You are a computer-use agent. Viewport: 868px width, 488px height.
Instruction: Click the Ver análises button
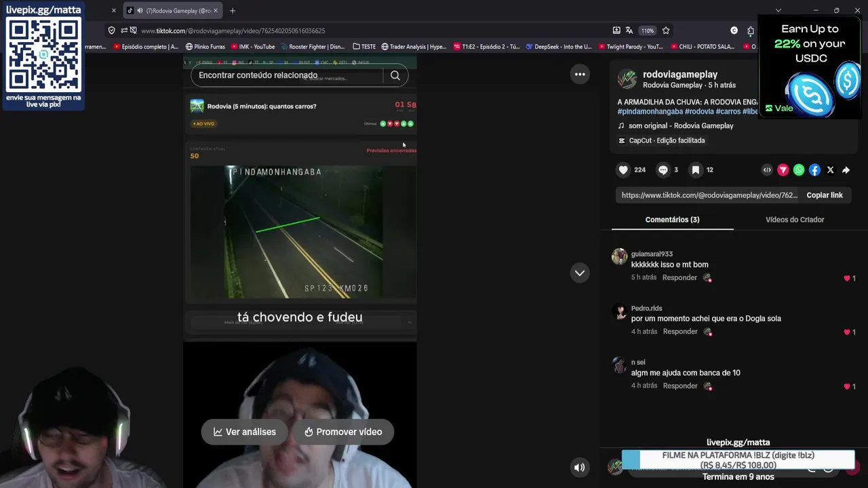244,432
